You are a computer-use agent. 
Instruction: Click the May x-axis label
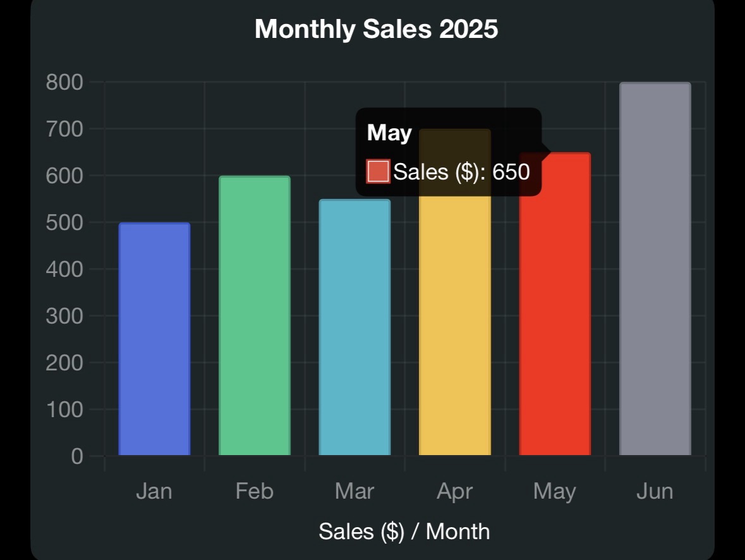pyautogui.click(x=554, y=491)
